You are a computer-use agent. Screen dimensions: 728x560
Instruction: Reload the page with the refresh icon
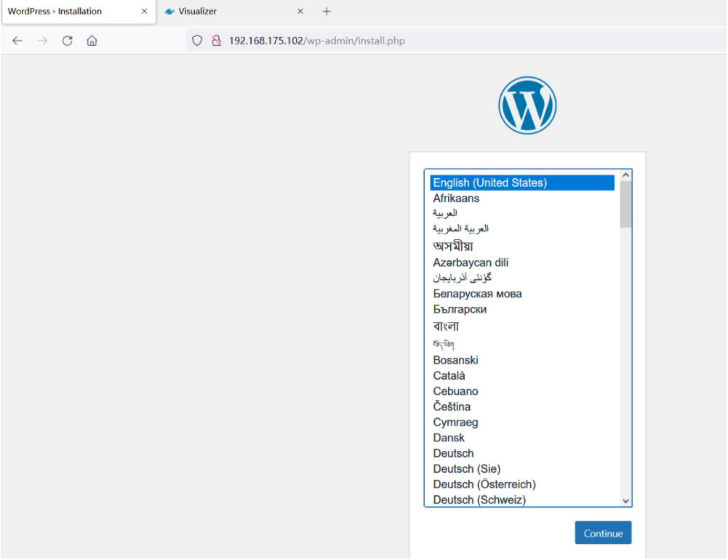tap(68, 41)
